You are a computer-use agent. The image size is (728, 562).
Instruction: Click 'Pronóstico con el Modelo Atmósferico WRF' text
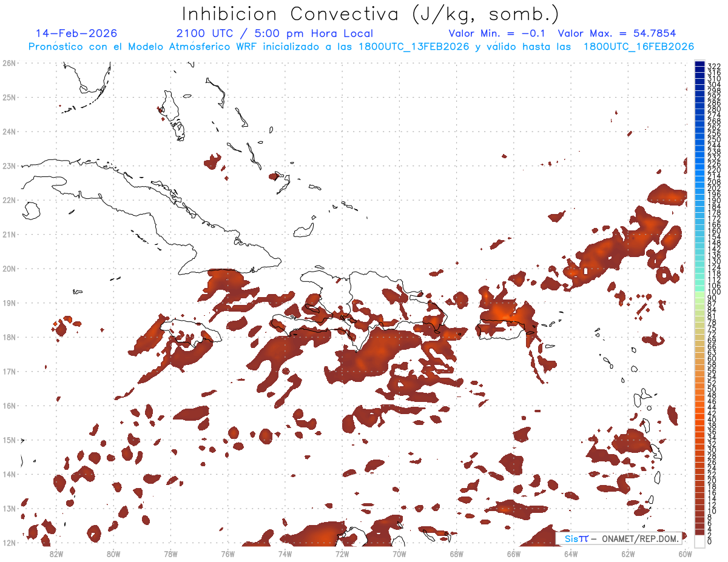pos(142,47)
